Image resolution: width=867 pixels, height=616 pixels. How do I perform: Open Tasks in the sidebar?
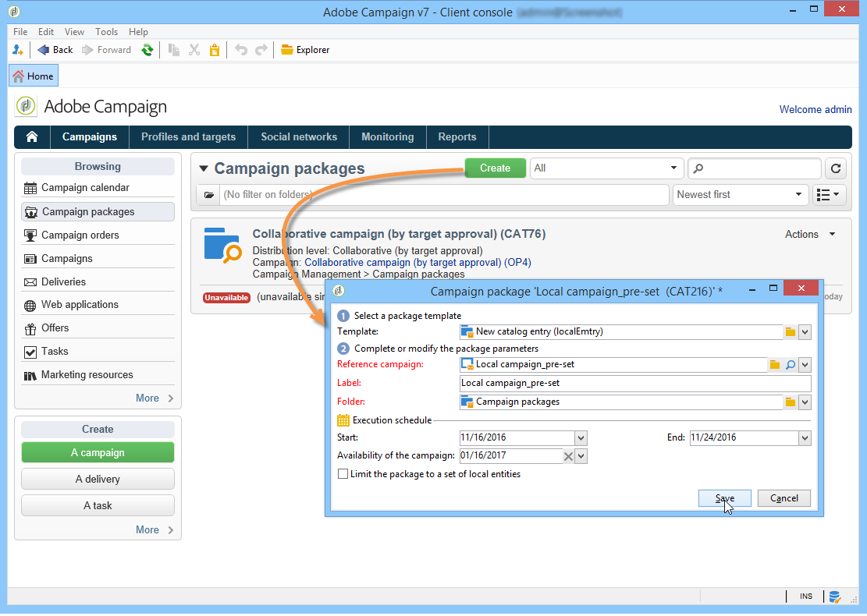click(98, 352)
